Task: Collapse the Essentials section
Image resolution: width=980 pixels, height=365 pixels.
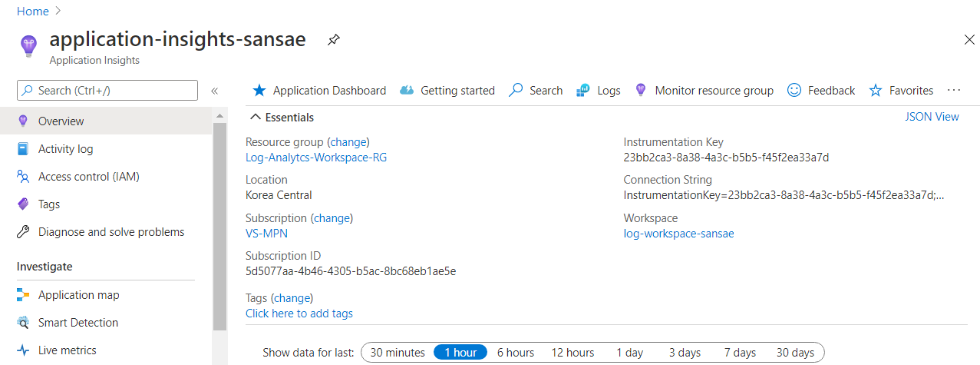Action: [x=255, y=118]
